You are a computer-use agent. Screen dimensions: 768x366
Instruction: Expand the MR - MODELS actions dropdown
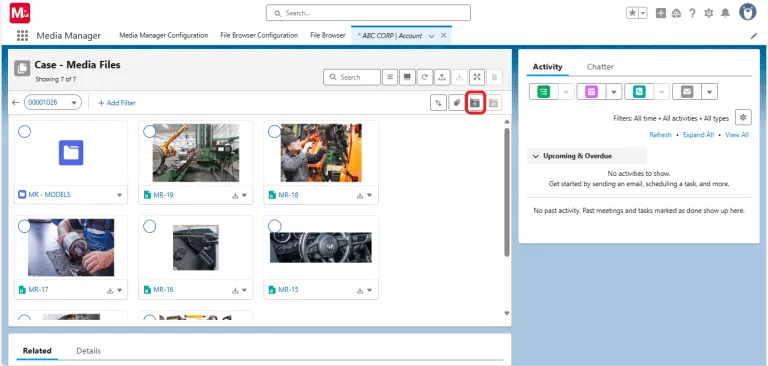tap(120, 195)
